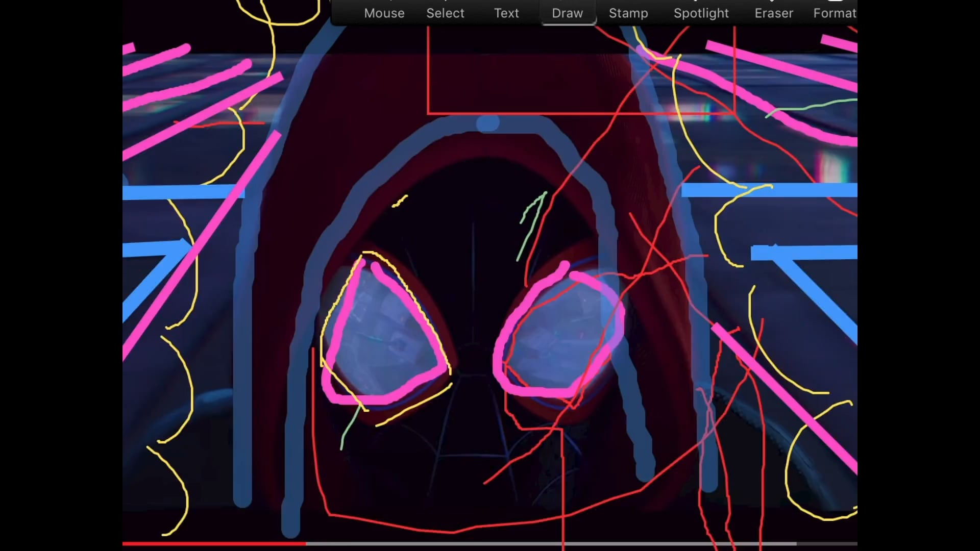Open the Format options
Viewport: 980px width, 551px height.
[x=834, y=13]
